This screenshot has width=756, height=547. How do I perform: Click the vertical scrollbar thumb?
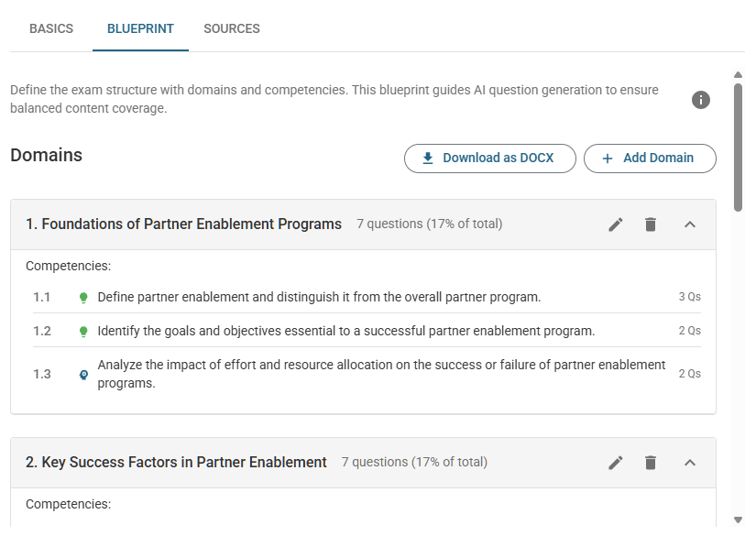point(739,148)
